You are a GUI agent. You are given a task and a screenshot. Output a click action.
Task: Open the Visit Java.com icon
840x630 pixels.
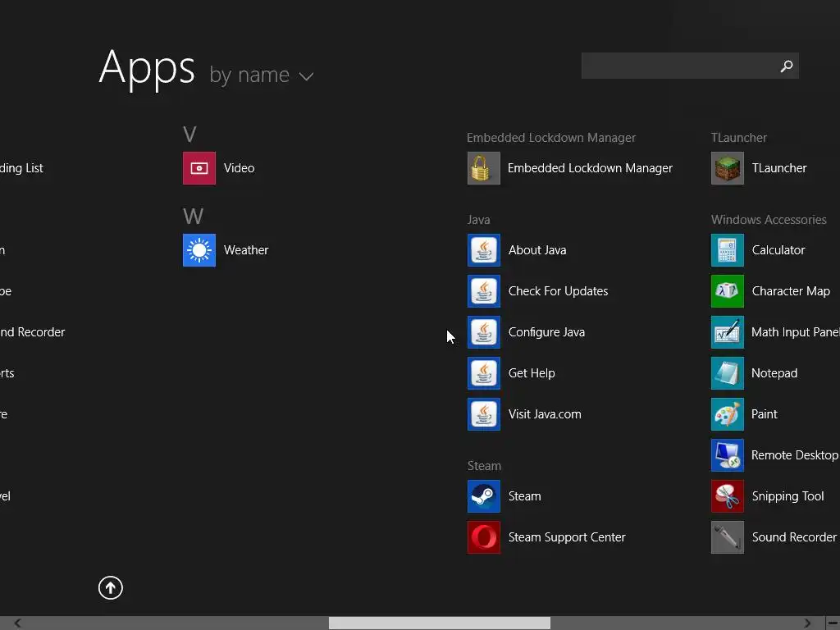[x=484, y=414]
